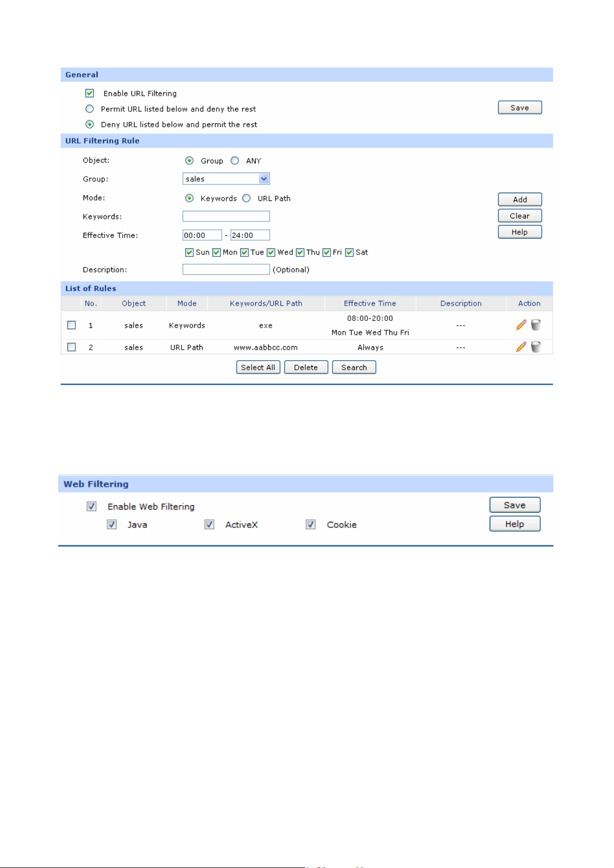
Task: Save the Web Filtering settings
Action: coord(515,505)
